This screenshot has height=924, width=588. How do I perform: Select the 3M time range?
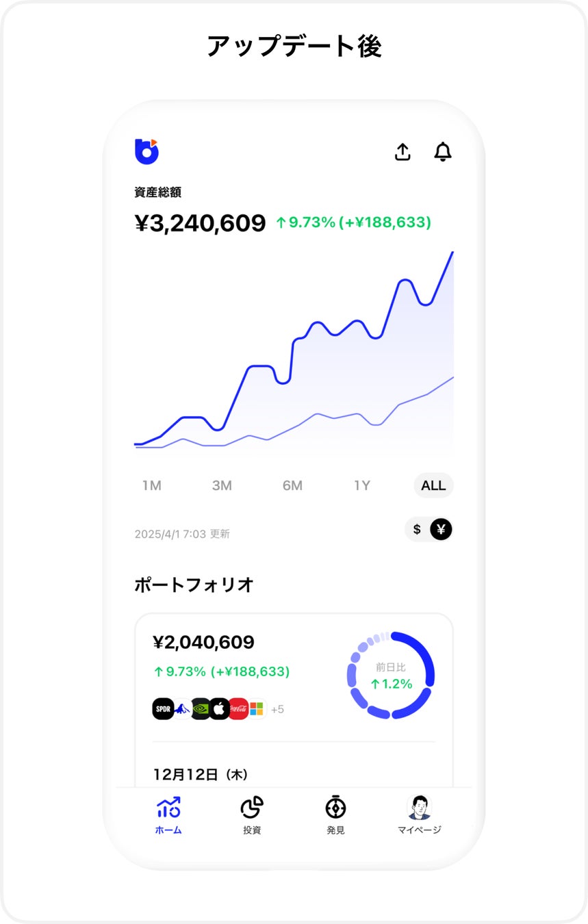click(222, 486)
